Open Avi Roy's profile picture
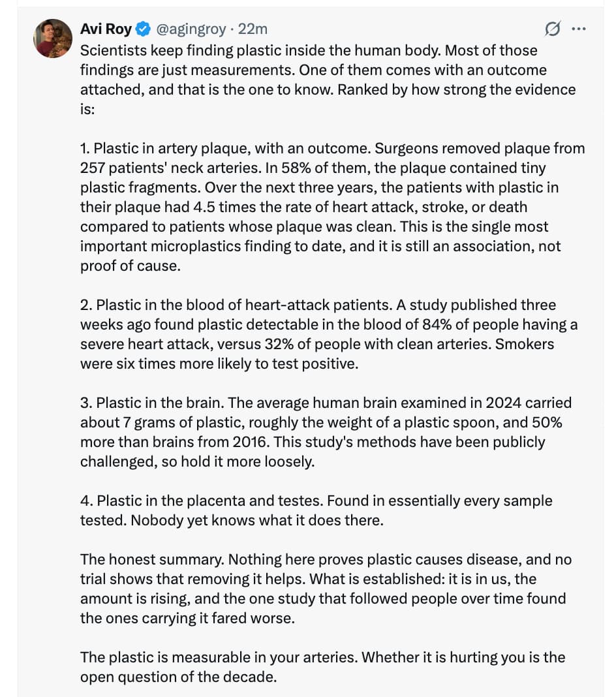616x697 pixels. point(52,39)
